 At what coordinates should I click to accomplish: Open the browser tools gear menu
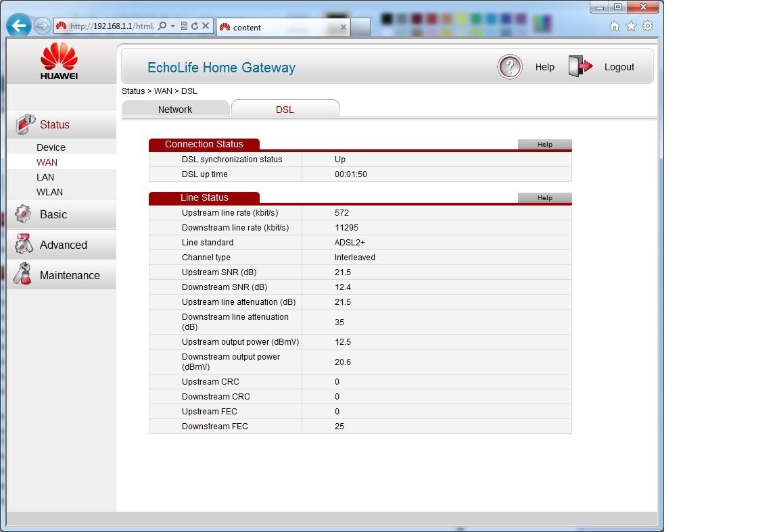pos(648,26)
